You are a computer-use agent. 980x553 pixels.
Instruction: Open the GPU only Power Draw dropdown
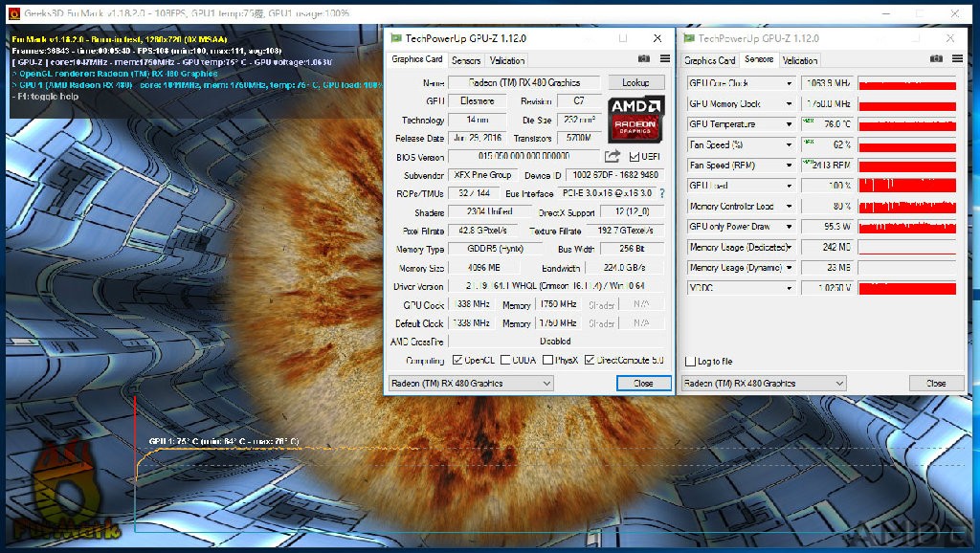[790, 227]
